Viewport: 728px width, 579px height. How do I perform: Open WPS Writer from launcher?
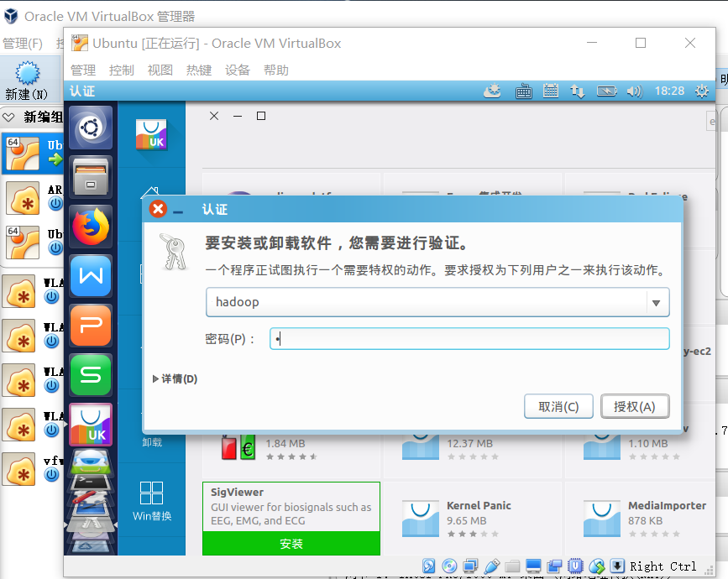91,276
